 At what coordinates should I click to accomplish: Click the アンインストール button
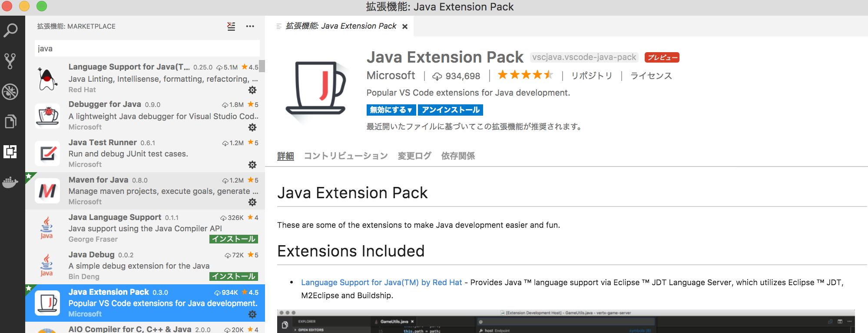(451, 110)
